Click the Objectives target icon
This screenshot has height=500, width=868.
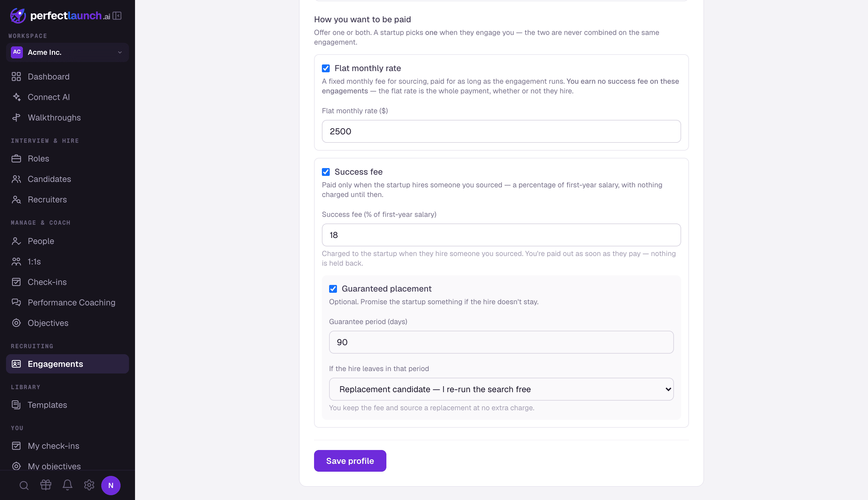pos(16,323)
